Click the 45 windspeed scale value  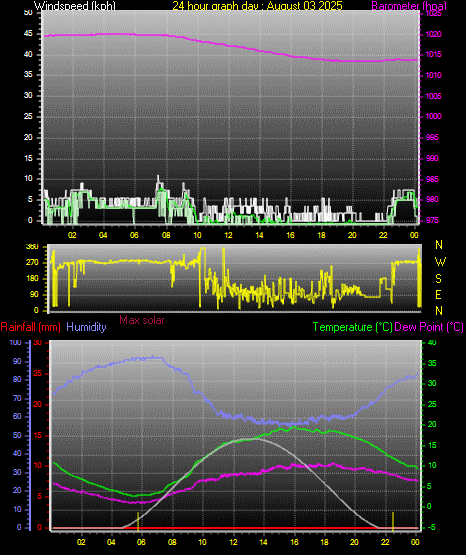[x=28, y=34]
